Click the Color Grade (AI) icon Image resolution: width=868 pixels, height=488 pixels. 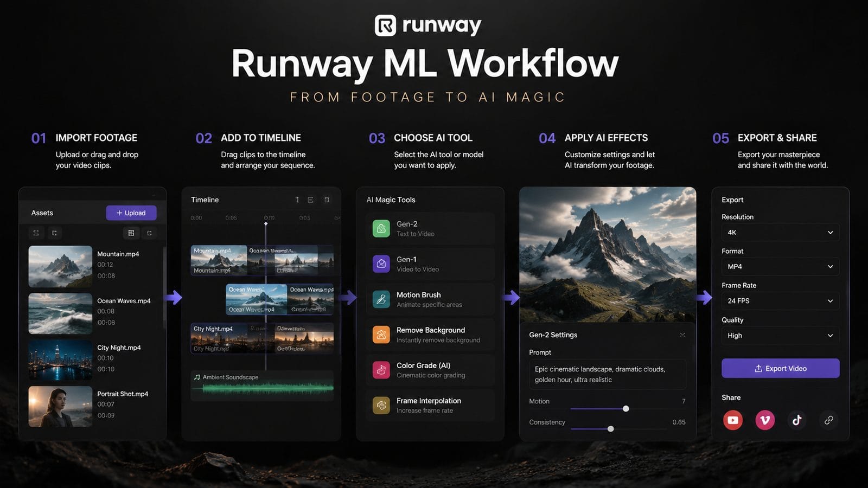(381, 370)
